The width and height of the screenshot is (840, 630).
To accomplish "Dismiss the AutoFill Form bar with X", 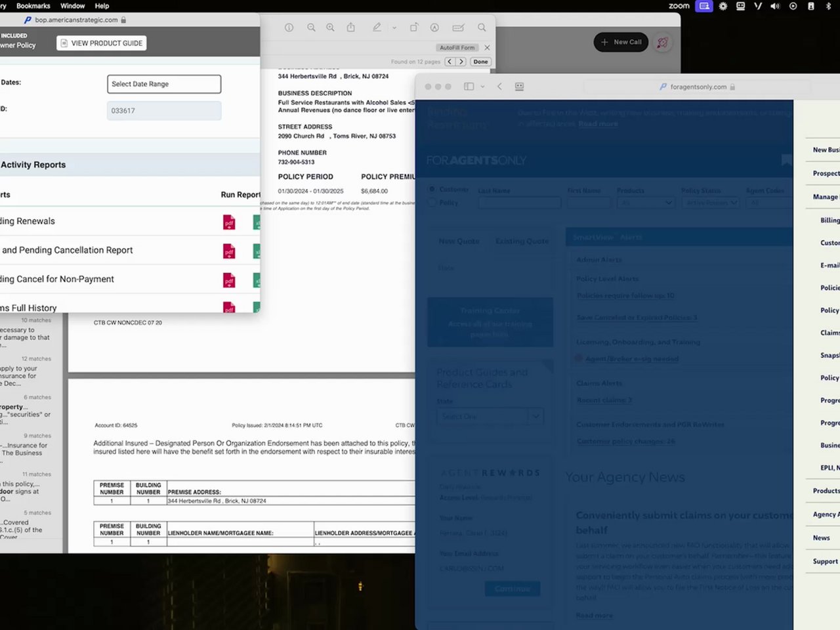I will 487,48.
